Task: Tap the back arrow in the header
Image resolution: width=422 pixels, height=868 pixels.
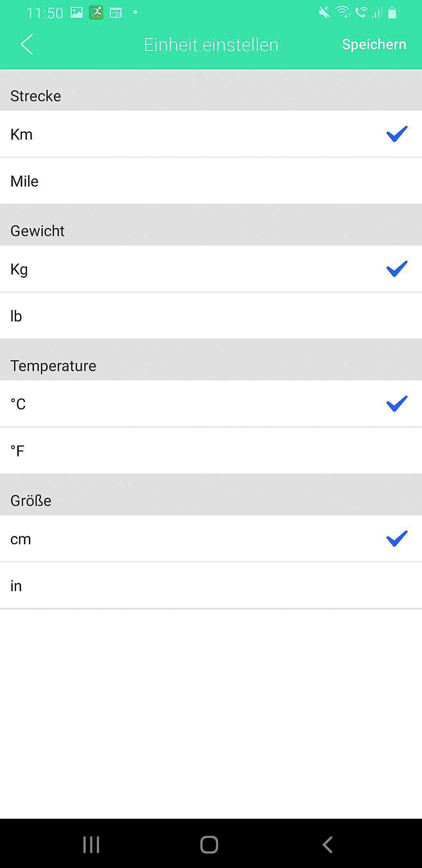Action: tap(27, 45)
